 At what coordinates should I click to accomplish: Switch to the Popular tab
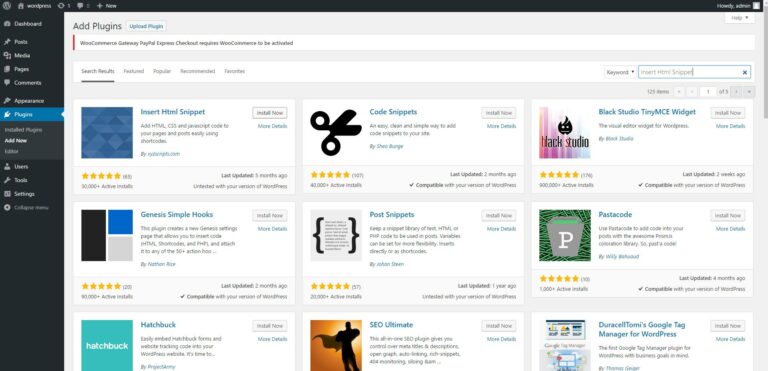point(162,72)
